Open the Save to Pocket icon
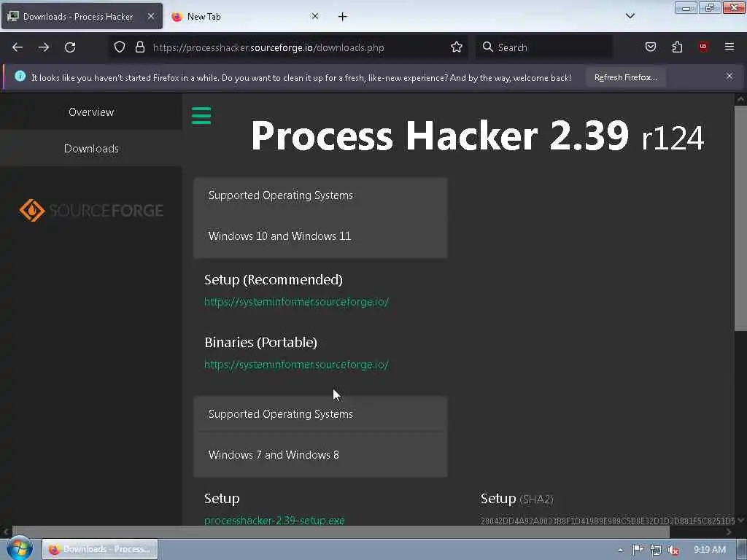The height and width of the screenshot is (560, 747). pos(651,47)
